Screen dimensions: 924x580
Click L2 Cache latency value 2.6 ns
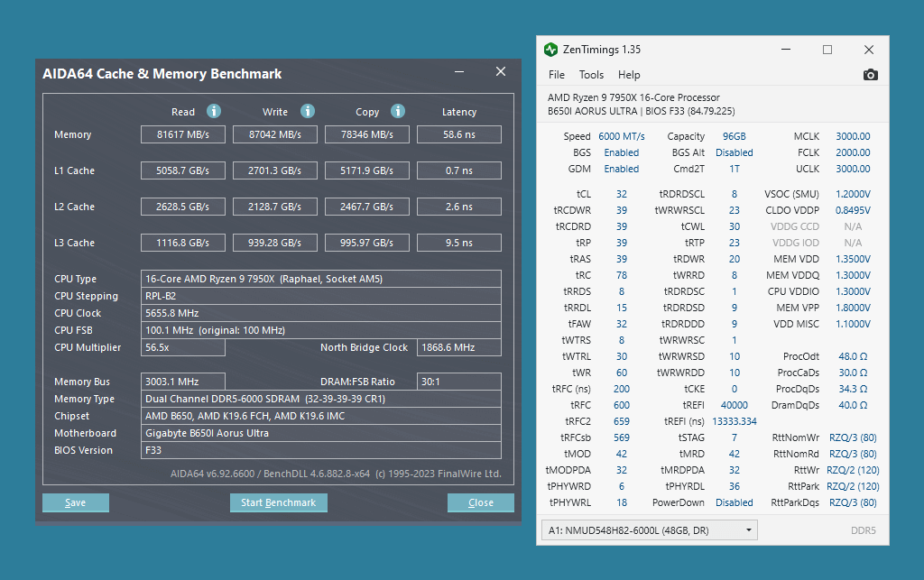(x=459, y=207)
